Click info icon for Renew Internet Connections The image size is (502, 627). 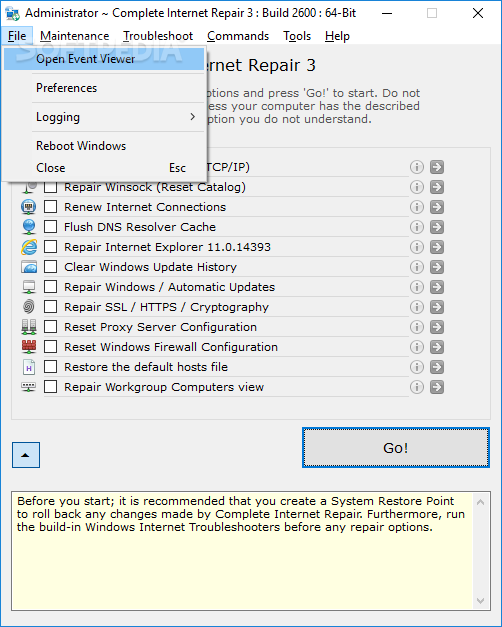[417, 207]
